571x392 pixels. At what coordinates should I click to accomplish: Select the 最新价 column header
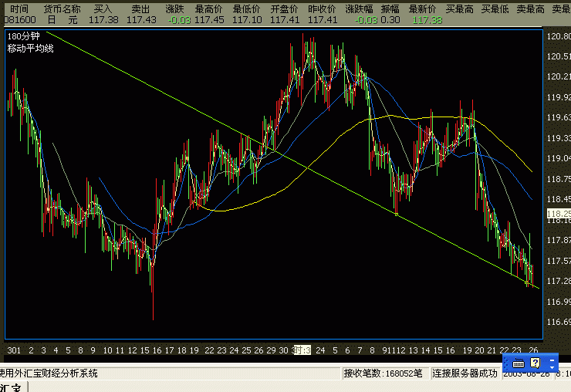click(x=422, y=9)
